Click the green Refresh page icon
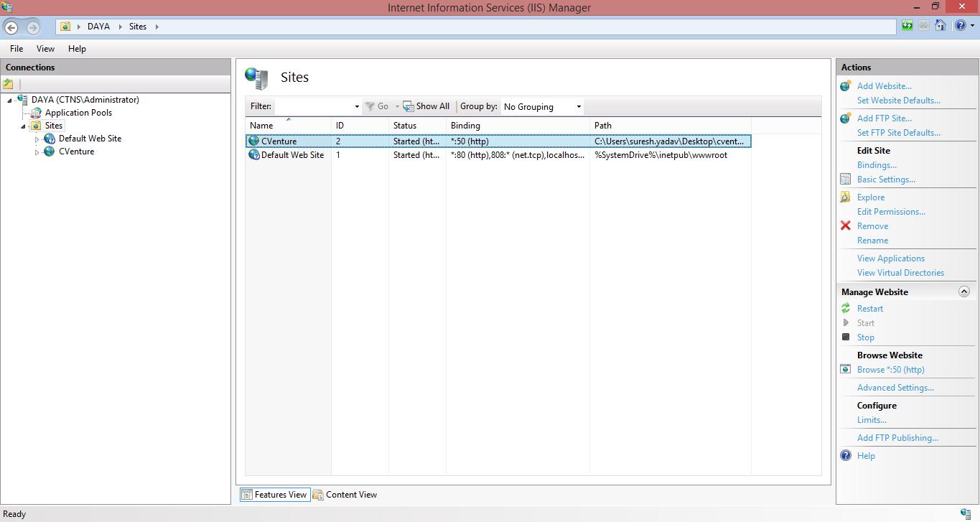980x522 pixels. pyautogui.click(x=907, y=26)
